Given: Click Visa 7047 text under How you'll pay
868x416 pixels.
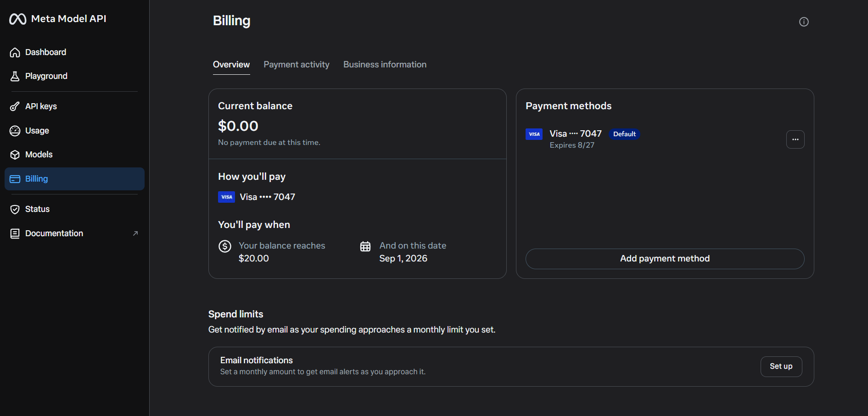Looking at the screenshot, I should (267, 197).
